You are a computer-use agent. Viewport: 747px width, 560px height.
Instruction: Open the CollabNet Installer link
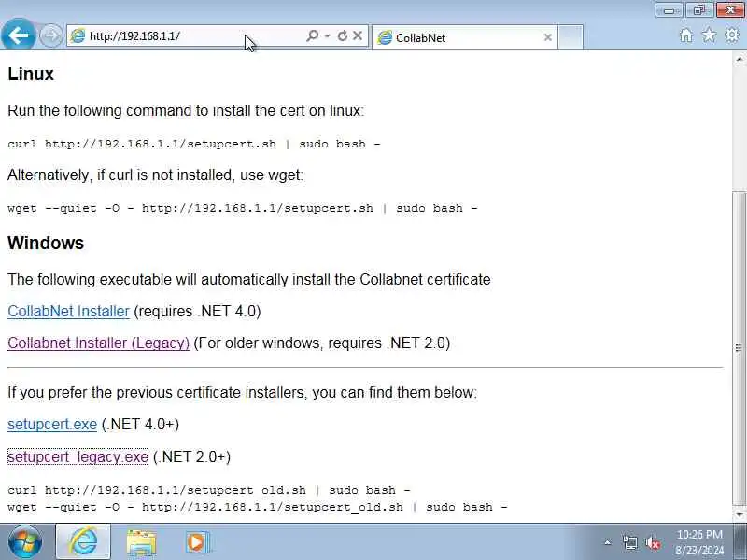pos(68,311)
